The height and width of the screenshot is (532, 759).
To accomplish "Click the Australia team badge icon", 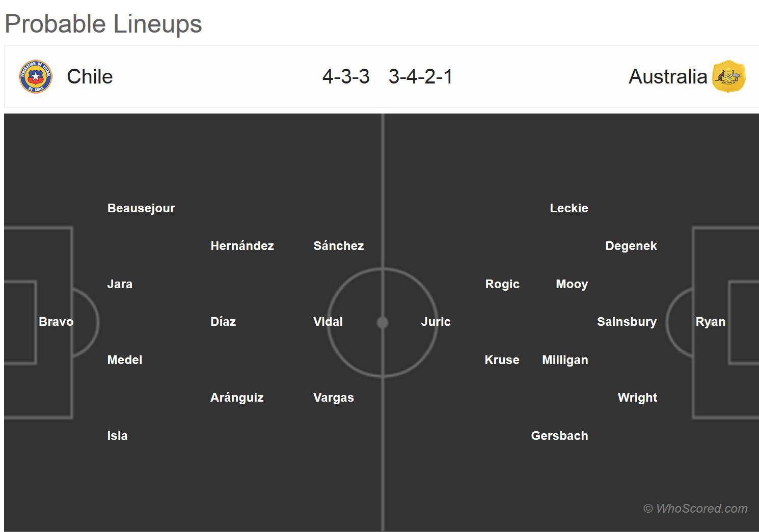I will (x=729, y=77).
